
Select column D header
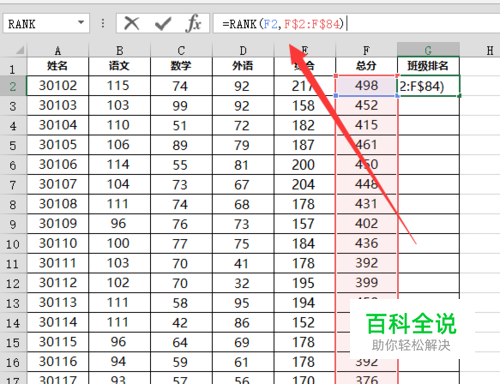243,50
